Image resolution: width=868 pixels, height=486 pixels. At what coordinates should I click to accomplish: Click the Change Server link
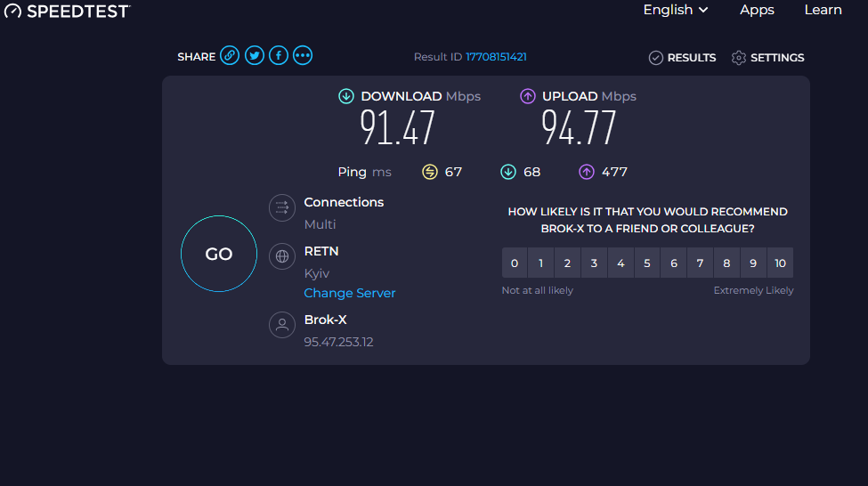[350, 294]
